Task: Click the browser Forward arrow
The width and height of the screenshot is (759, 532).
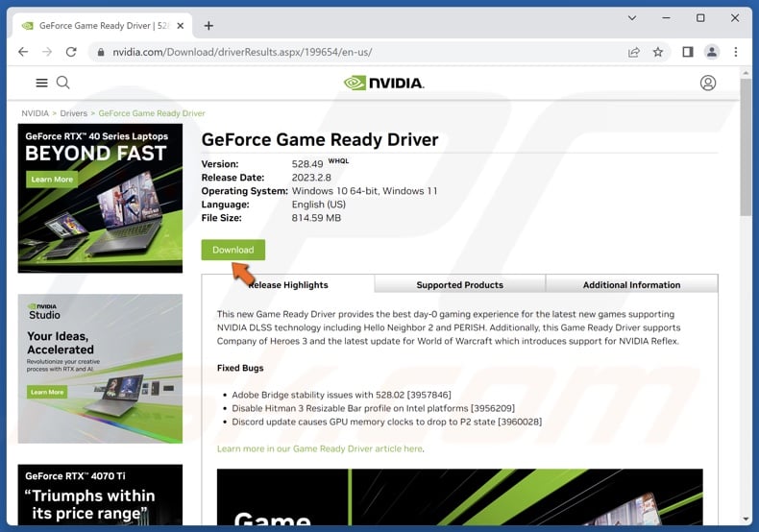Action: pyautogui.click(x=47, y=52)
